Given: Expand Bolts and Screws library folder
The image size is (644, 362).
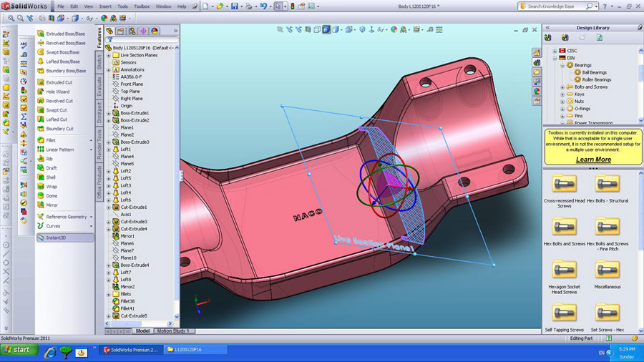Looking at the screenshot, I should (562, 87).
